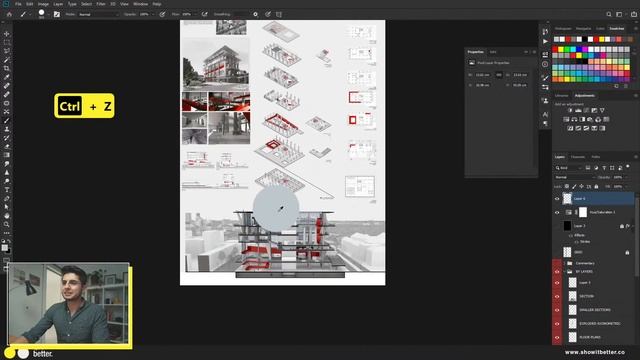Open symmetry paint options icon
Viewport: 640px width, 360px height.
coord(279,14)
